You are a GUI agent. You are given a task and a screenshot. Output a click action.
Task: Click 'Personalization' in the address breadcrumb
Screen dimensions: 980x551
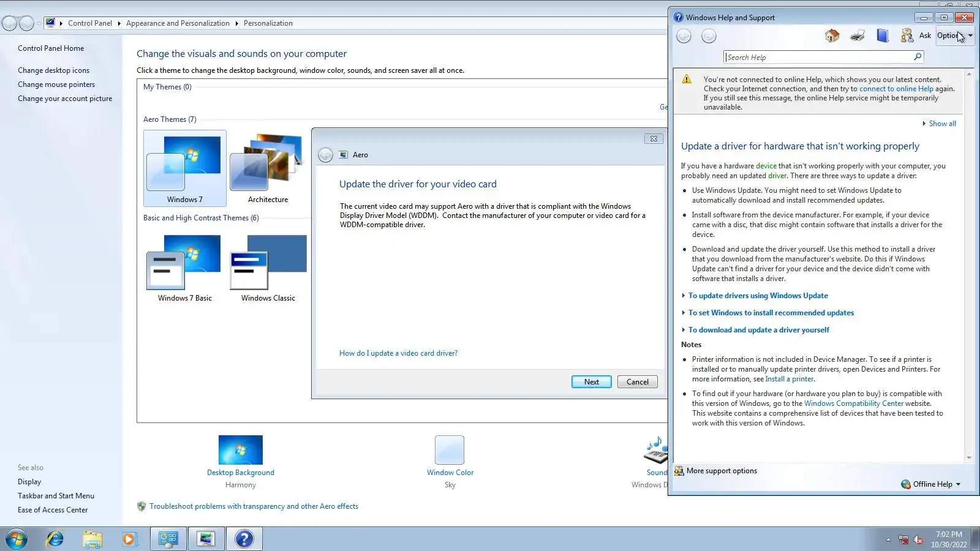268,23
